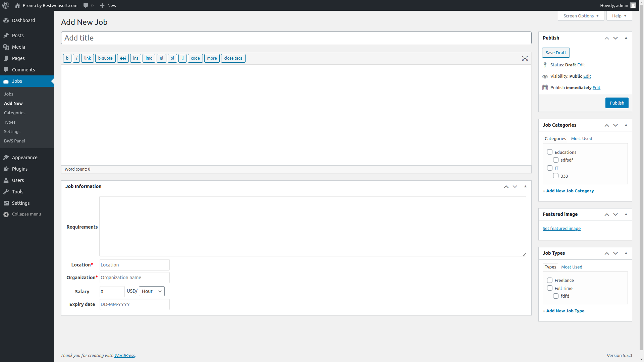Open the Dashboard sidebar item

click(x=23, y=20)
